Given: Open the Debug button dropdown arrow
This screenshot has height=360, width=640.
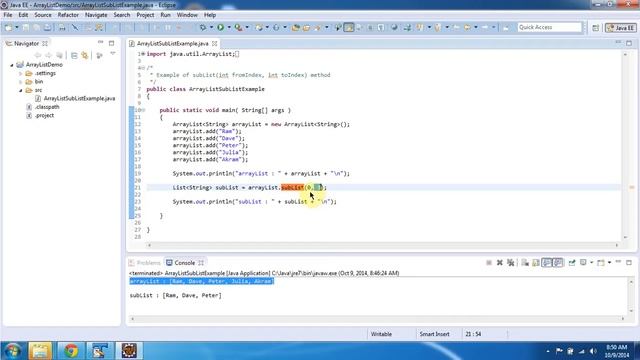Looking at the screenshot, I should coord(211,27).
